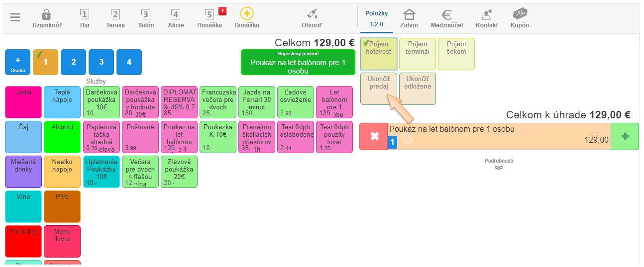Click Ukončiť predaj button
Image resolution: width=644 pixels, height=267 pixels.
click(x=378, y=89)
